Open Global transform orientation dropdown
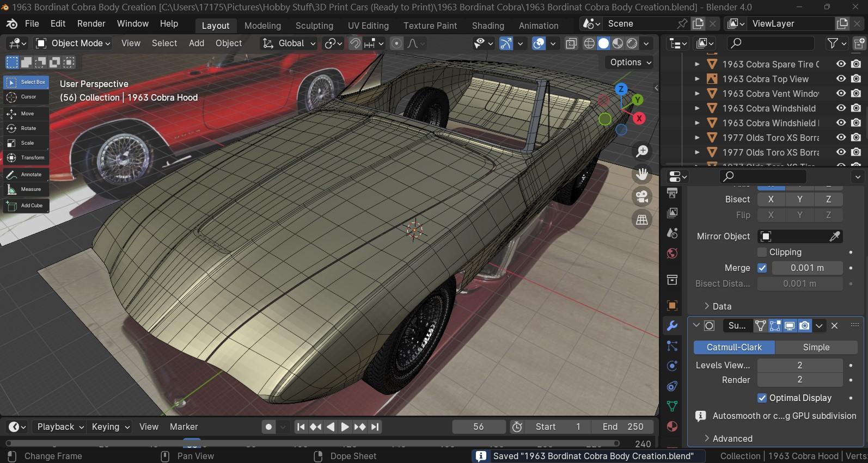Screen dimensions: 868x463 click(x=289, y=44)
